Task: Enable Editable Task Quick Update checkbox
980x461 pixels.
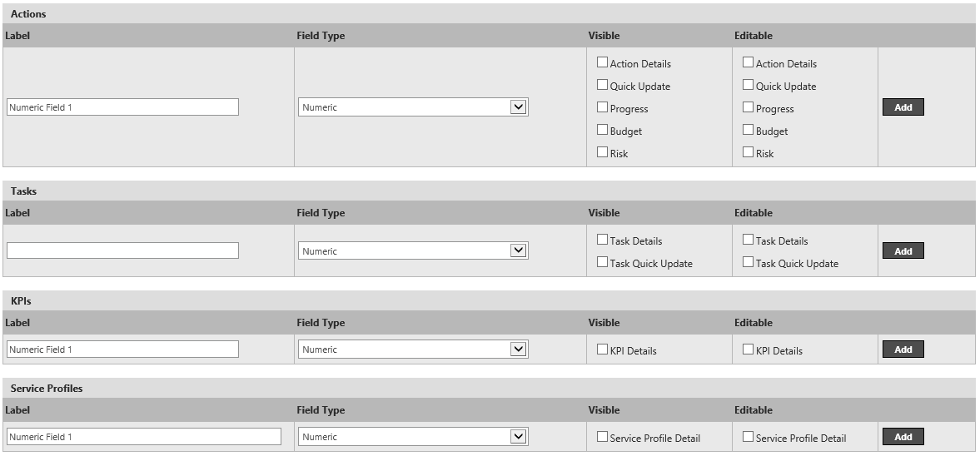Action: [748, 262]
